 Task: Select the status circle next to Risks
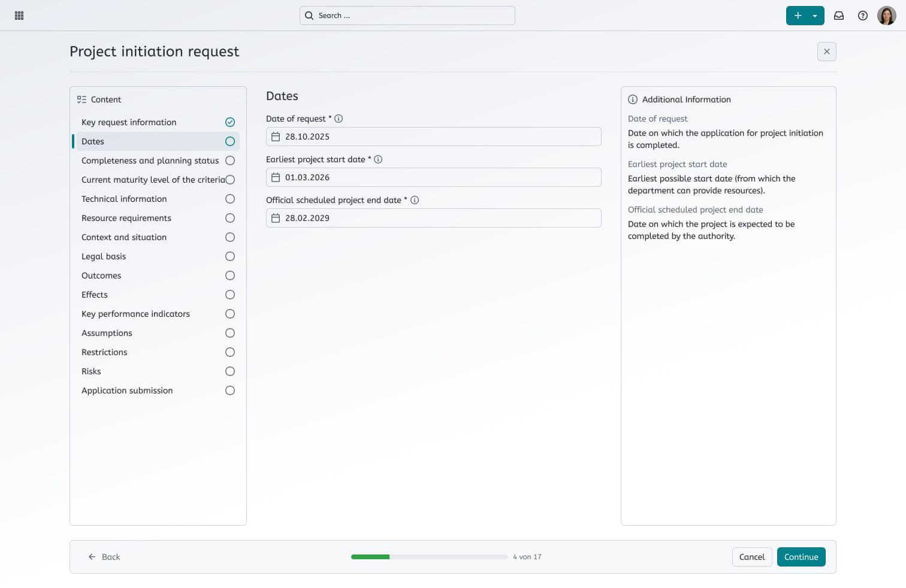pos(230,371)
